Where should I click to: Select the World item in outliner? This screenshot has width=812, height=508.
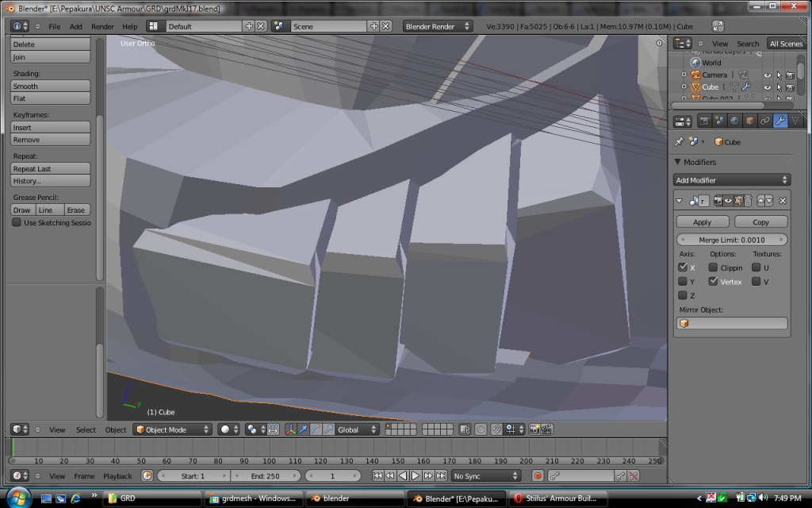click(x=711, y=63)
